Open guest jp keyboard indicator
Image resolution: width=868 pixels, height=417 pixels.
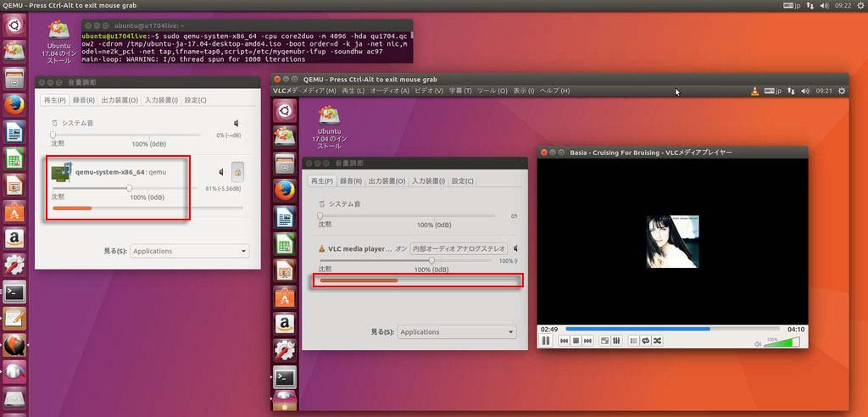tap(773, 91)
